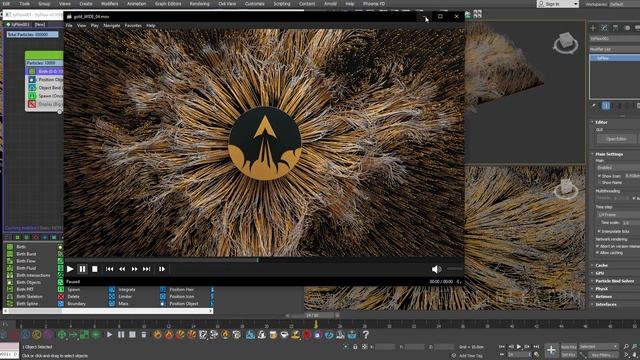Select the Birth Fluid operator
Viewport: 640px width, 360px height.
point(26,268)
